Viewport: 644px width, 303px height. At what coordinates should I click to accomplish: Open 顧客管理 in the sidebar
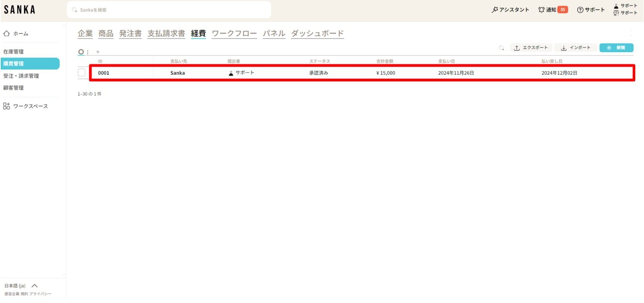pos(13,88)
